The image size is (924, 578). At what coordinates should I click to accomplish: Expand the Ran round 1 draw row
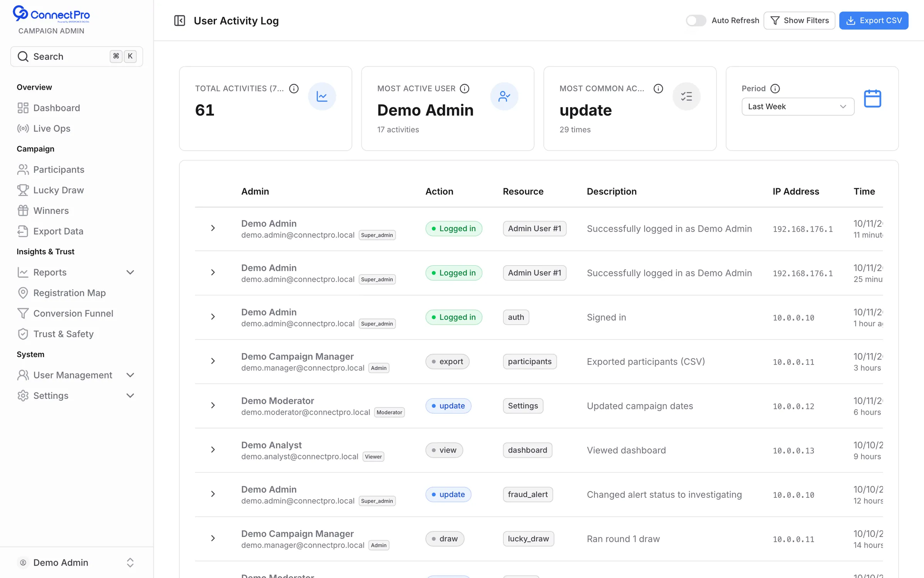point(213,538)
